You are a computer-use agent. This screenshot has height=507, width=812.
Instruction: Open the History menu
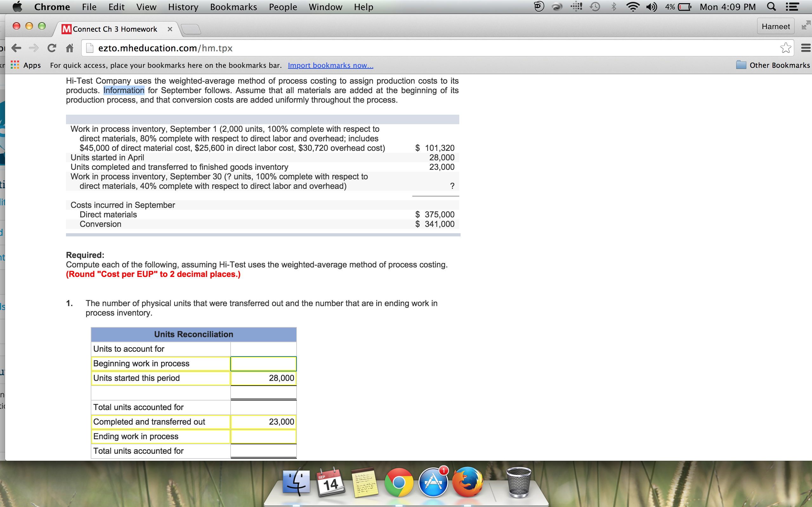pyautogui.click(x=183, y=7)
